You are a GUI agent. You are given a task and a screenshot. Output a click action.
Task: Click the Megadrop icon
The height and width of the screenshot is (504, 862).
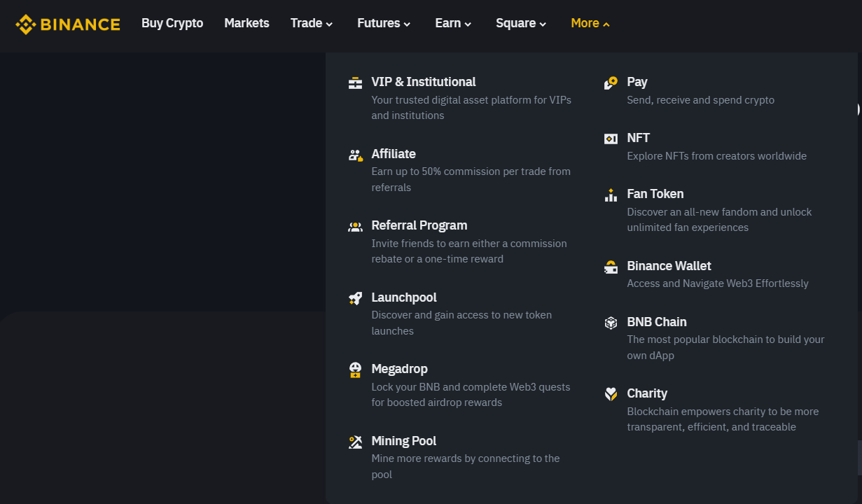coord(355,370)
